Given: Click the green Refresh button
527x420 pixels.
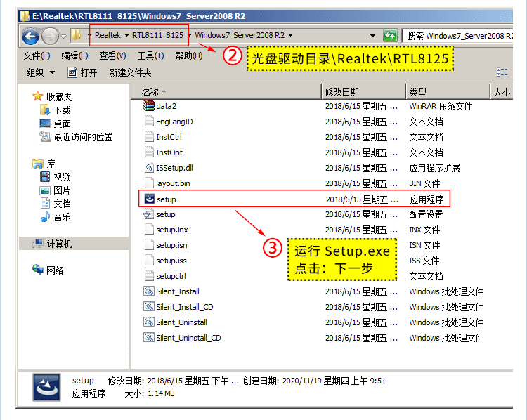Looking at the screenshot, I should [x=390, y=36].
